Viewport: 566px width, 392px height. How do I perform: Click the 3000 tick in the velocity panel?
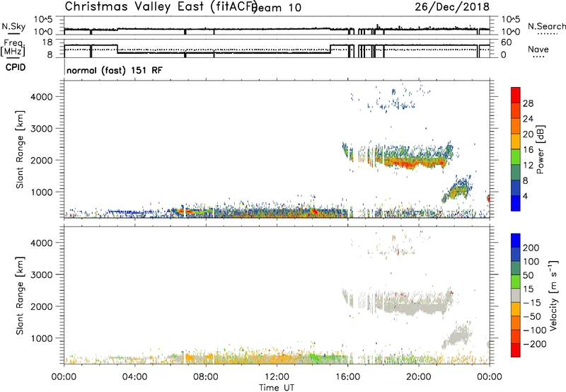(42, 275)
